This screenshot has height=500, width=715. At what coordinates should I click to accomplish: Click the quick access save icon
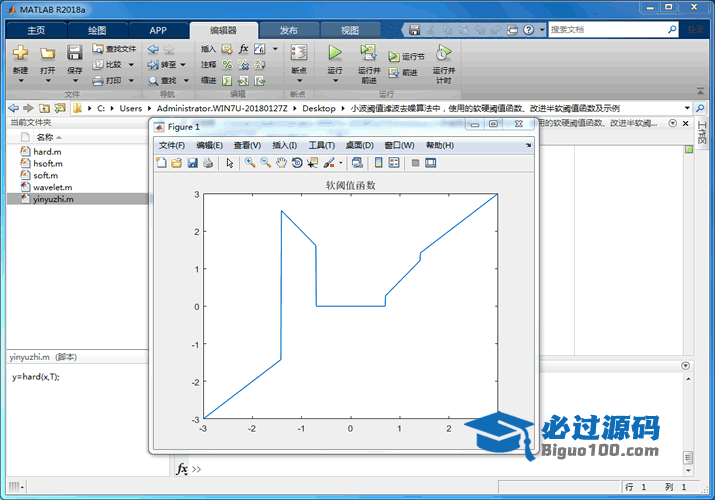coord(414,30)
